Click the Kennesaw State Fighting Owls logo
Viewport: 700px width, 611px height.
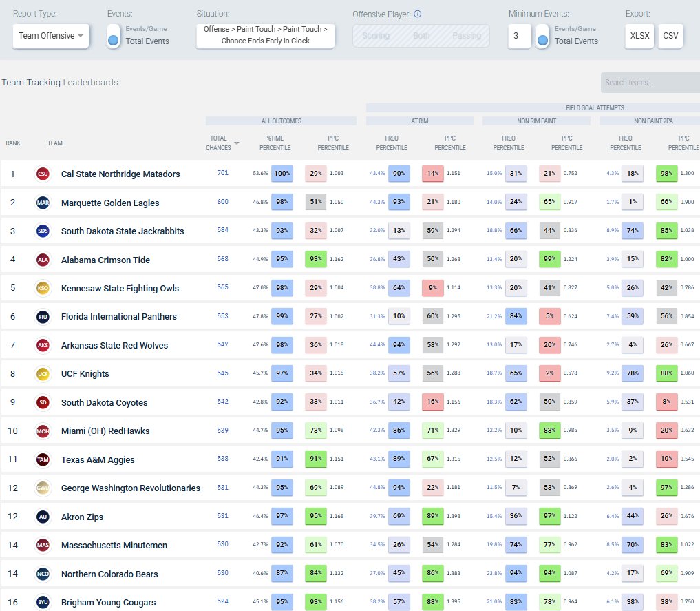(x=43, y=288)
